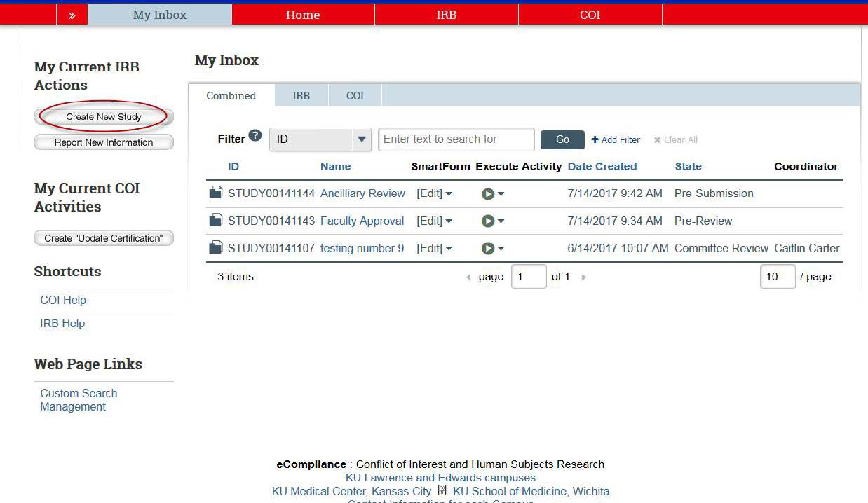
Task: Sort the list by Date Created column
Action: pos(602,166)
